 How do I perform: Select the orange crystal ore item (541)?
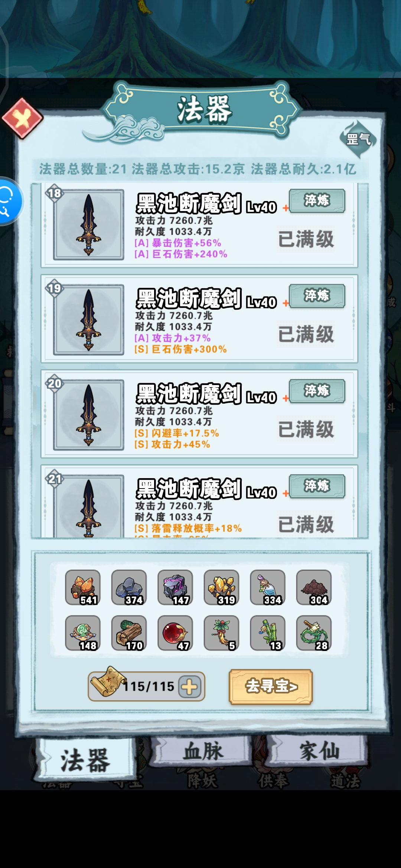click(83, 587)
